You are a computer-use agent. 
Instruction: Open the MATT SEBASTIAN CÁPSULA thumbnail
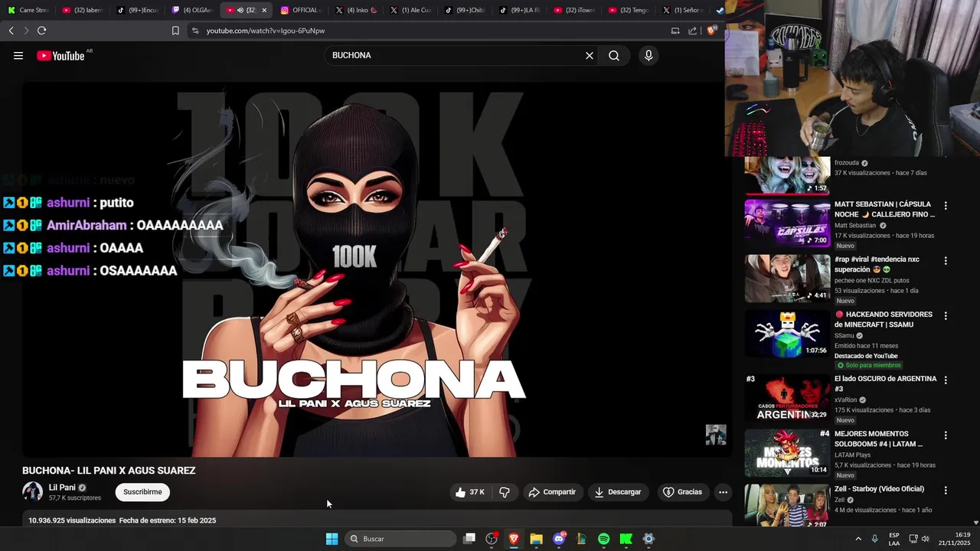[787, 223]
